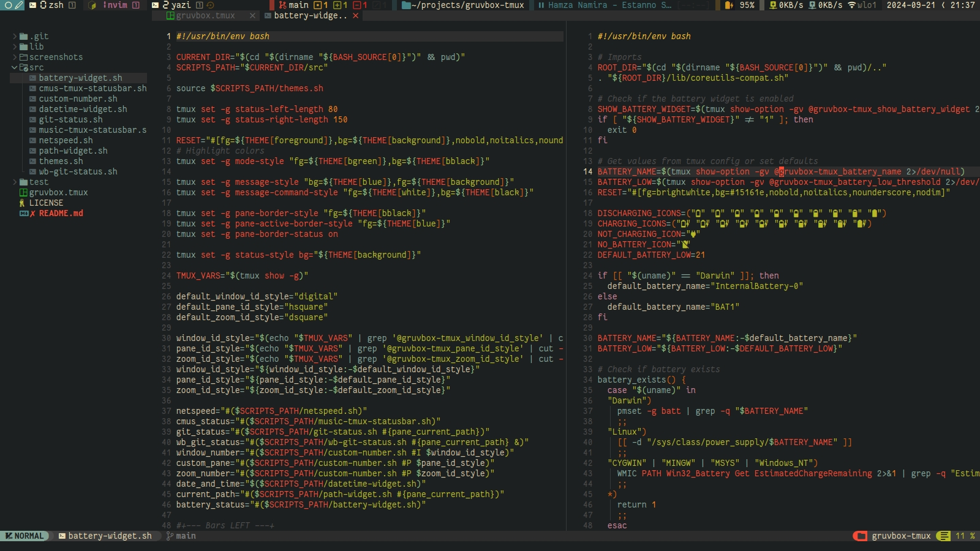Open cmus-tmux-statusbar.sh in file tree
Screen dimensions: 980x551
[x=92, y=88]
